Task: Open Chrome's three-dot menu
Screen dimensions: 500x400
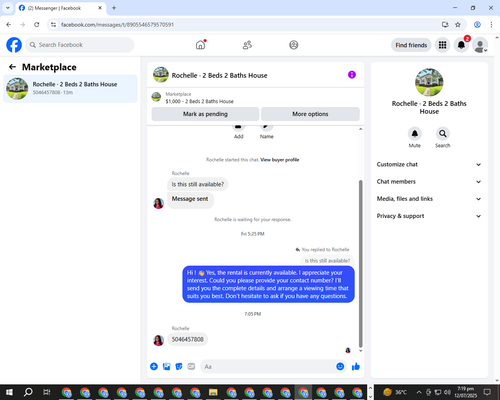Action: [x=491, y=25]
